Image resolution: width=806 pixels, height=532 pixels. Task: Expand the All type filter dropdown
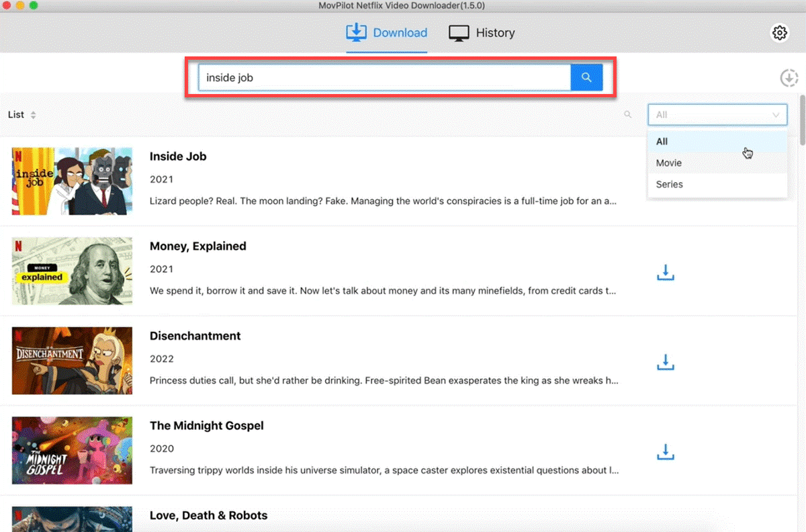(x=717, y=115)
